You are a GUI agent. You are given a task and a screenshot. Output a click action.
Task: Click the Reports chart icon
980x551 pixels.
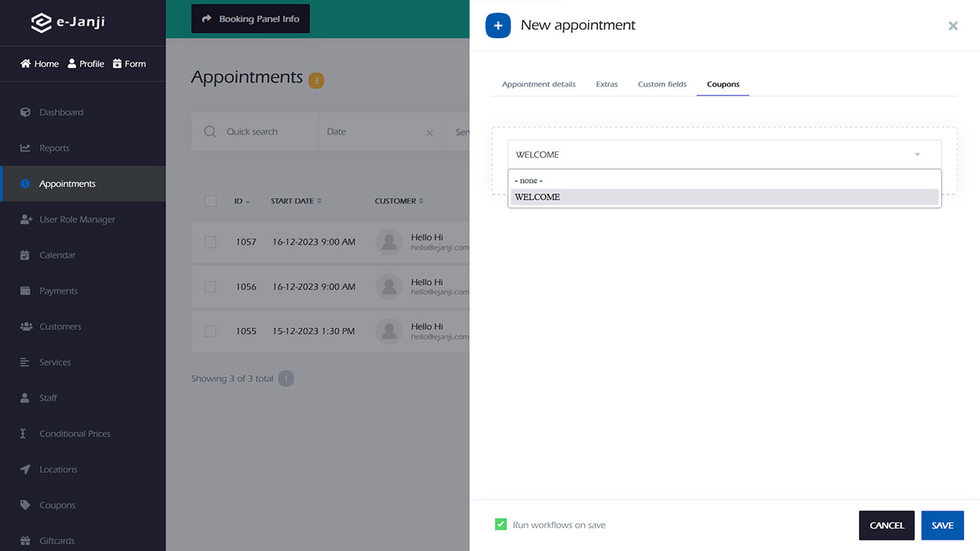[25, 148]
